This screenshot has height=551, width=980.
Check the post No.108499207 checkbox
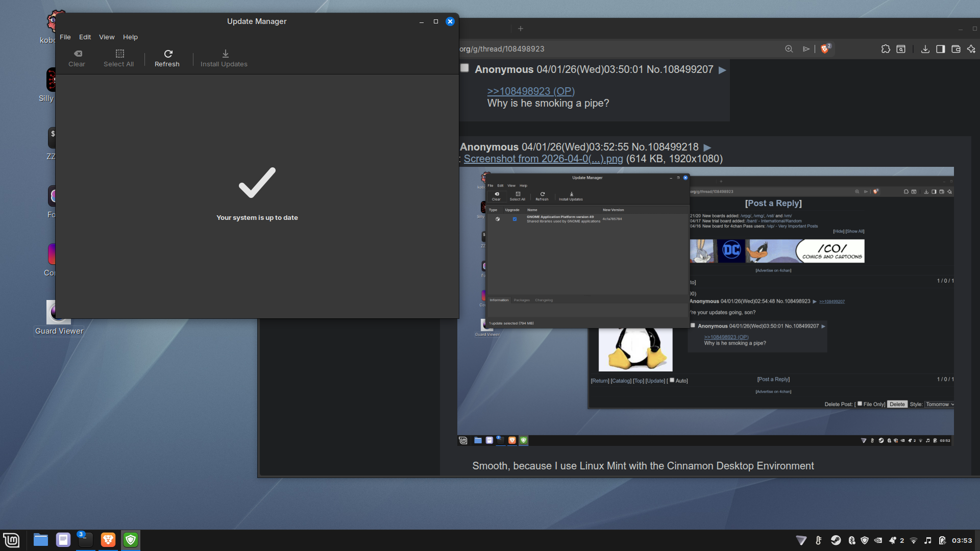point(464,68)
